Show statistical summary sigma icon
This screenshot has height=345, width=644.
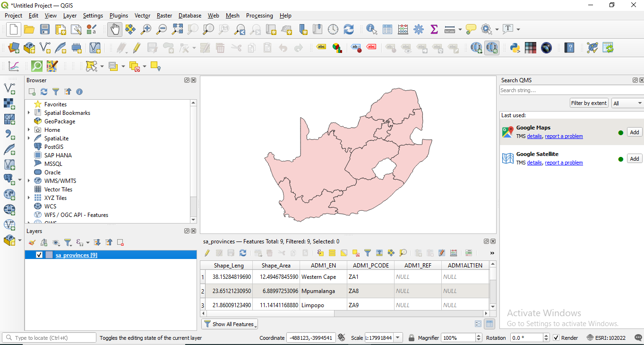[x=434, y=29]
